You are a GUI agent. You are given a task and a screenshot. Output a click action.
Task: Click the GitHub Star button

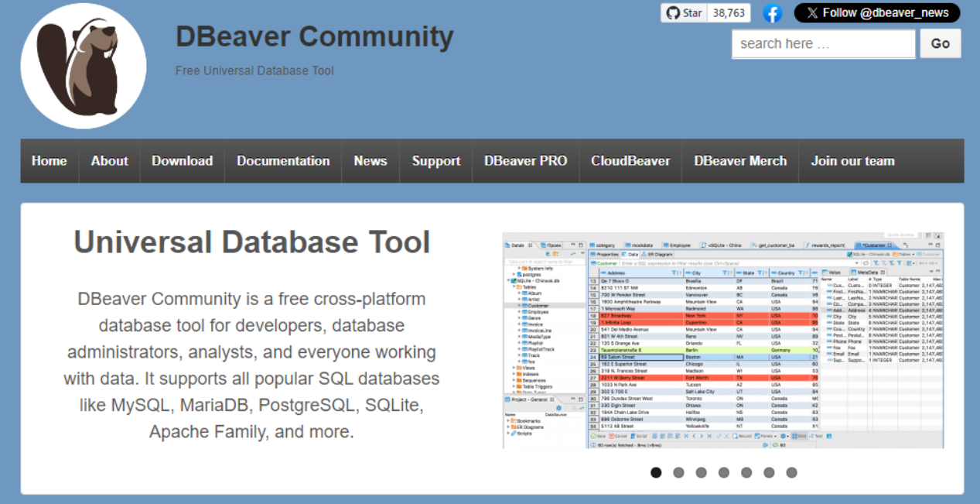(685, 13)
